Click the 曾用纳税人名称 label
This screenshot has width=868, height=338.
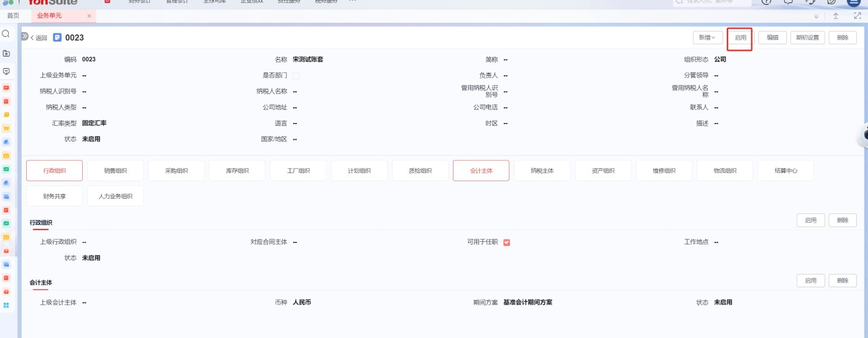[x=690, y=91]
